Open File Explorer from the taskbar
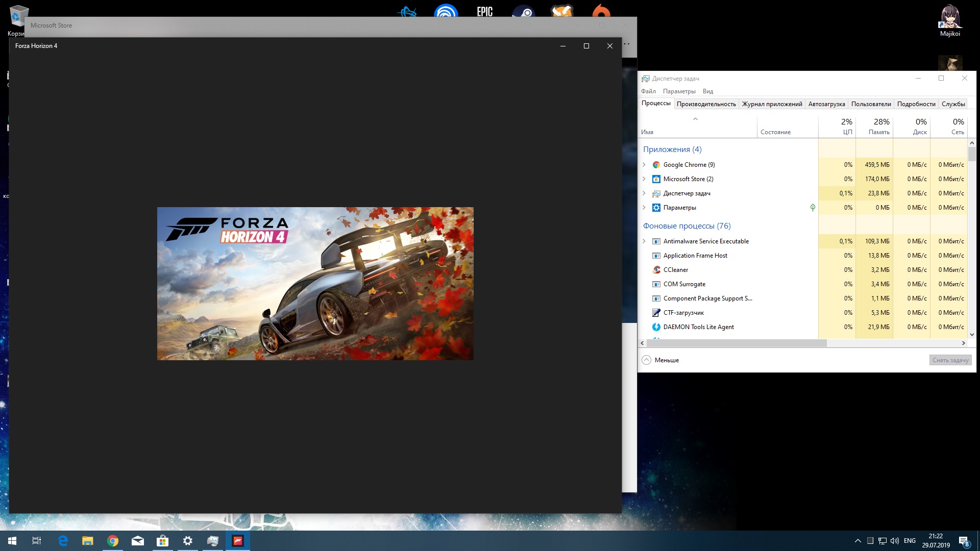 pos(88,541)
